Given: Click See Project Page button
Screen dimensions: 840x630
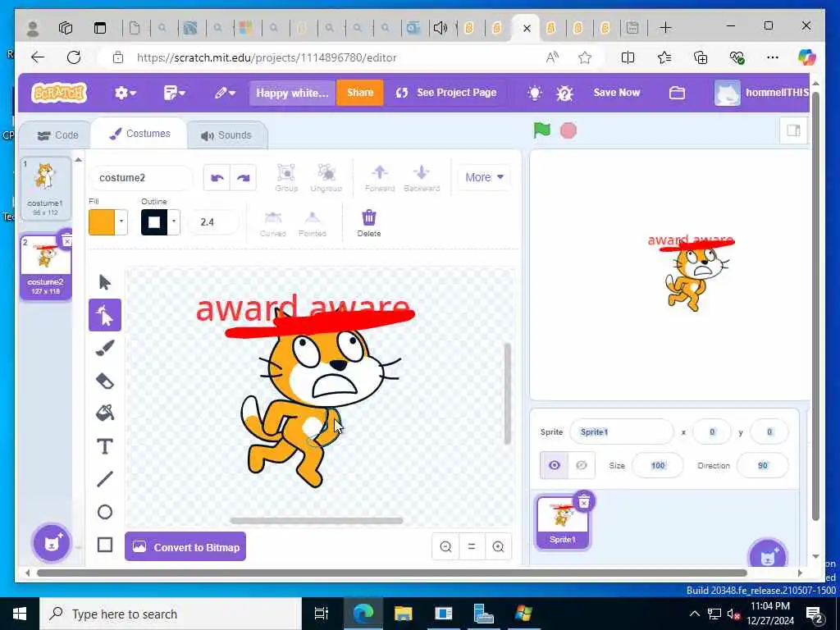Looking at the screenshot, I should click(x=445, y=93).
